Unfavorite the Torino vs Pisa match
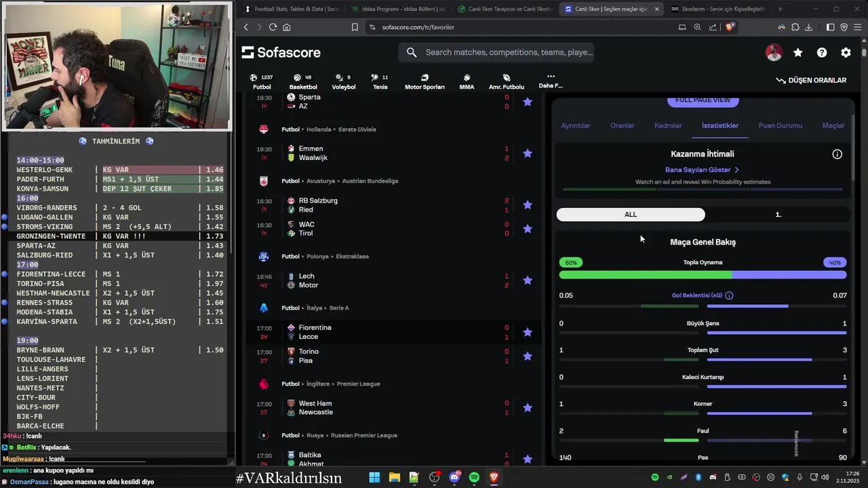This screenshot has width=868, height=488. click(528, 356)
